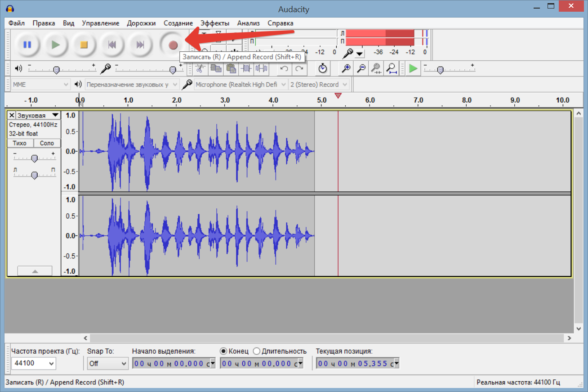Close the track with its X button

[x=12, y=115]
